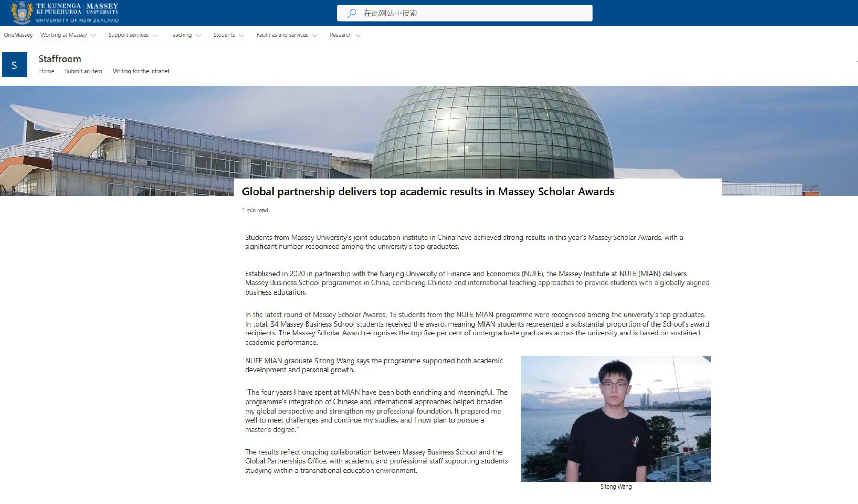Open the Research menu item
This screenshot has height=504, width=858.
tap(340, 35)
